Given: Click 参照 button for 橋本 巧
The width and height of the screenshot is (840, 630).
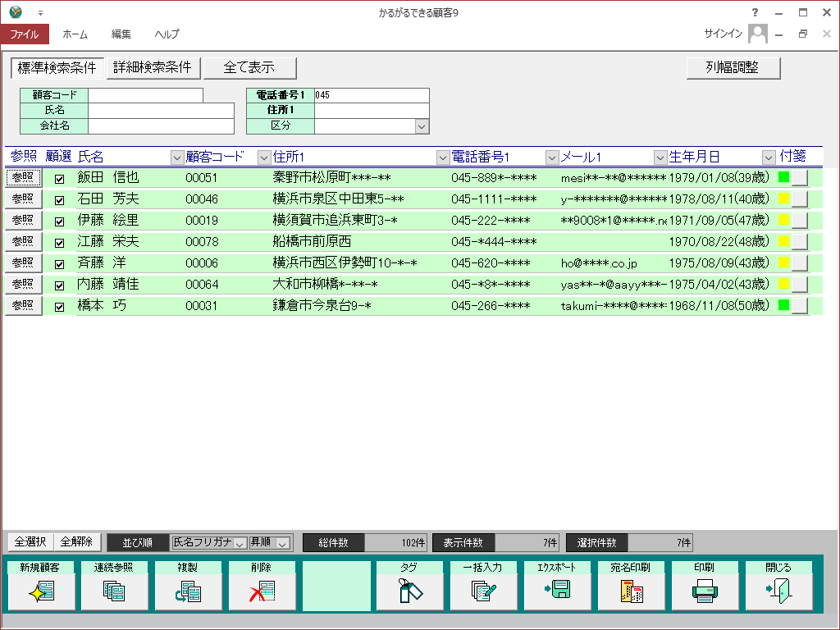Looking at the screenshot, I should (23, 305).
